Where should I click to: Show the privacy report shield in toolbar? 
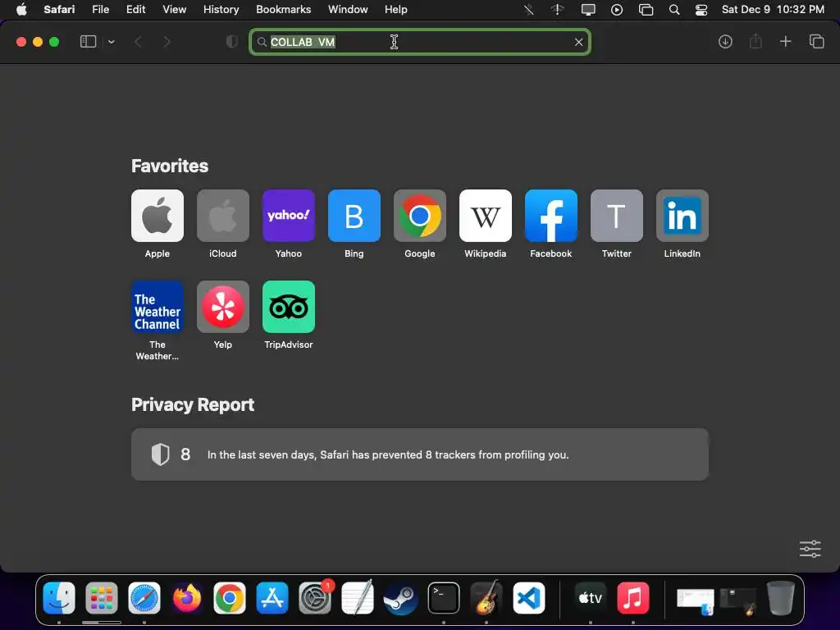231,42
